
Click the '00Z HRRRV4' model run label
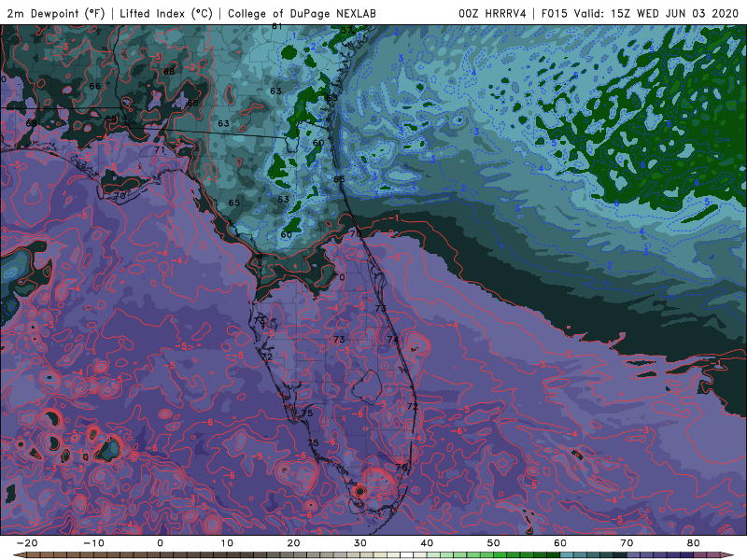tap(493, 13)
